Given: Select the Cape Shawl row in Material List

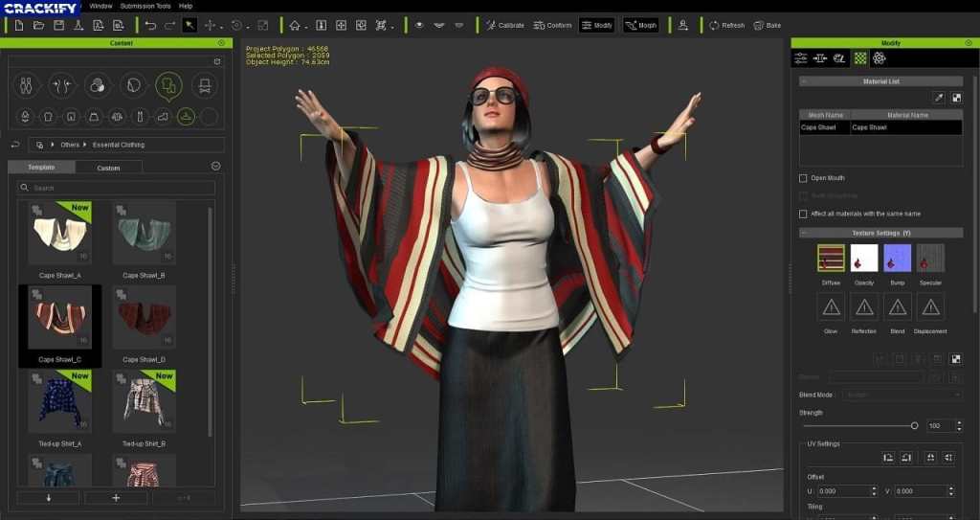Looking at the screenshot, I should tap(880, 127).
